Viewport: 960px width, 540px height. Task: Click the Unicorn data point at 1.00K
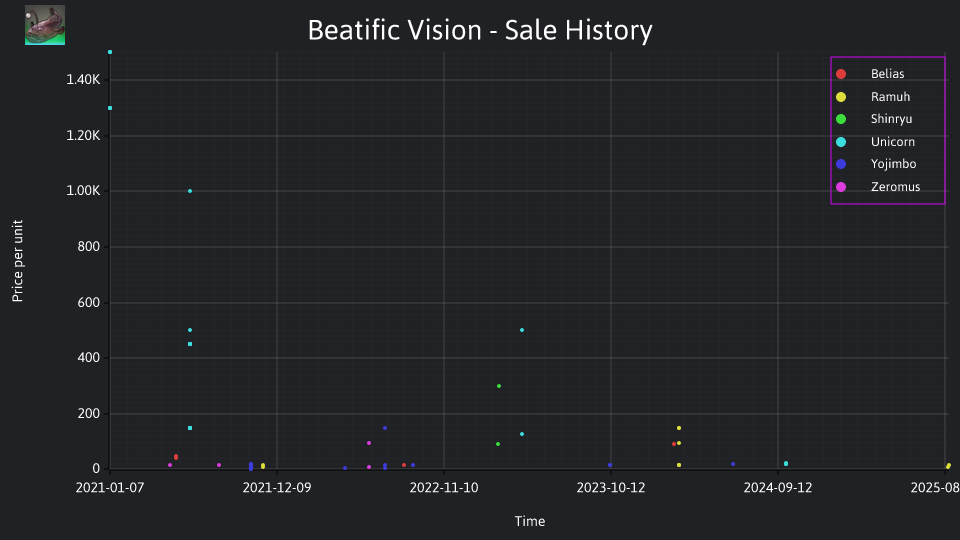click(x=190, y=191)
